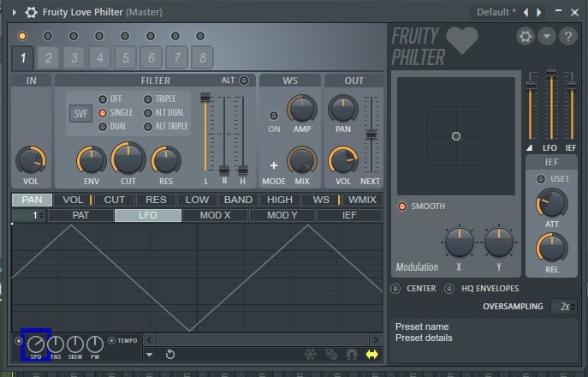Click the waveshaper MODE plus button
This screenshot has width=588, height=377.
tap(274, 165)
